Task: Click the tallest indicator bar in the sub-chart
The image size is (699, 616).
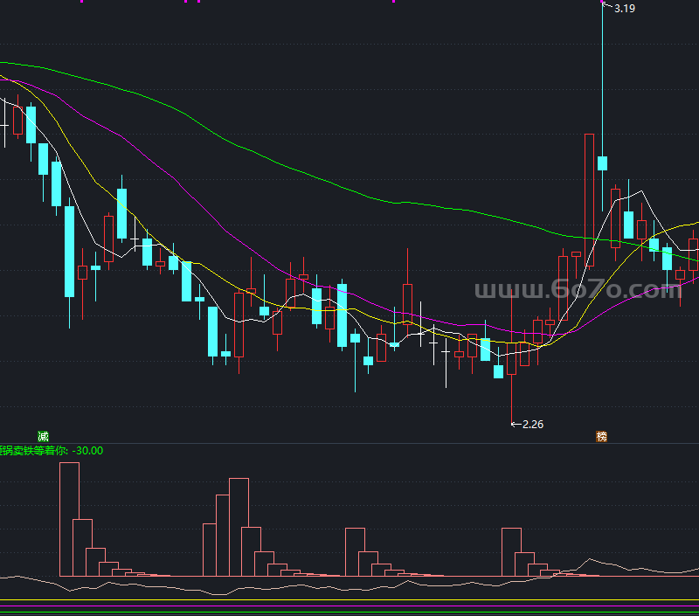Action: tap(70, 519)
